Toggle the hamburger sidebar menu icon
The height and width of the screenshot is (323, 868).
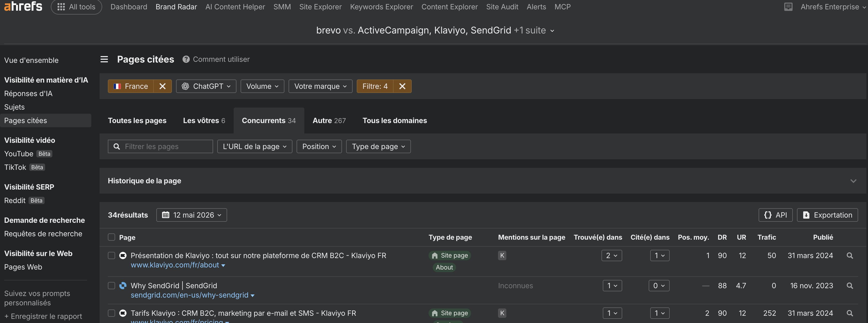point(104,59)
